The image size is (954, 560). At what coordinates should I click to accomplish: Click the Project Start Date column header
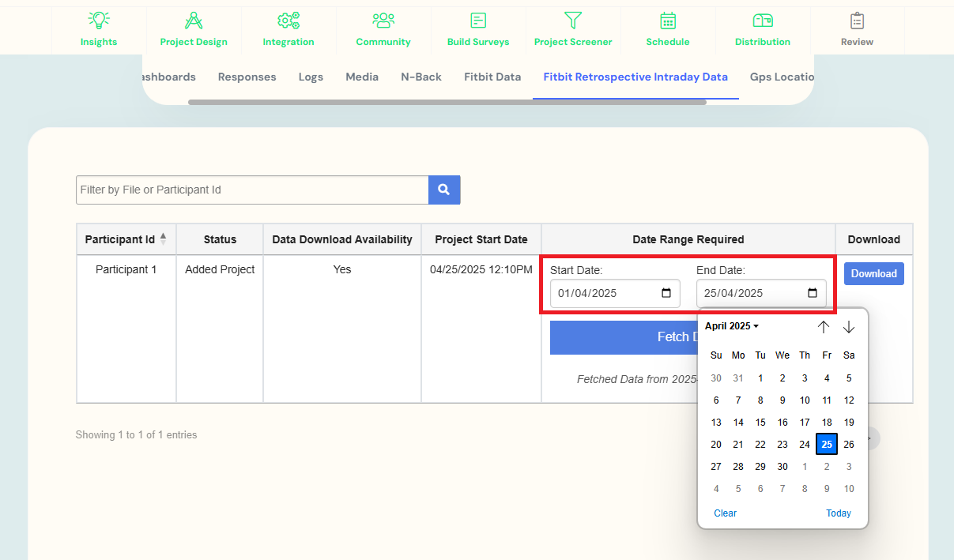point(481,239)
